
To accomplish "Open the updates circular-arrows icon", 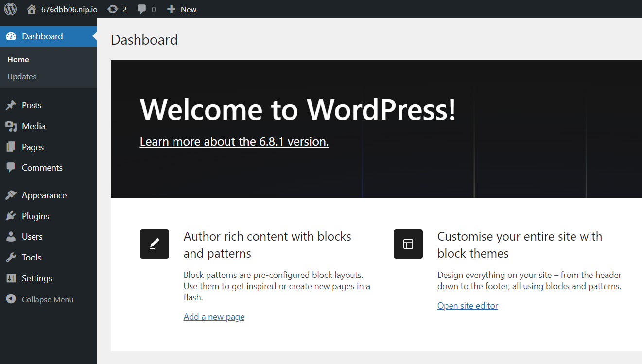I will (113, 9).
